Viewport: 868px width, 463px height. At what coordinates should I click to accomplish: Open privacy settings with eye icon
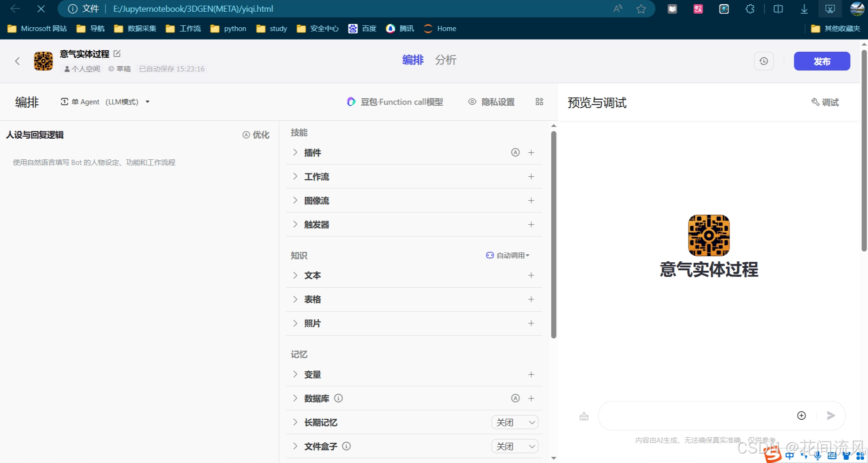(491, 102)
